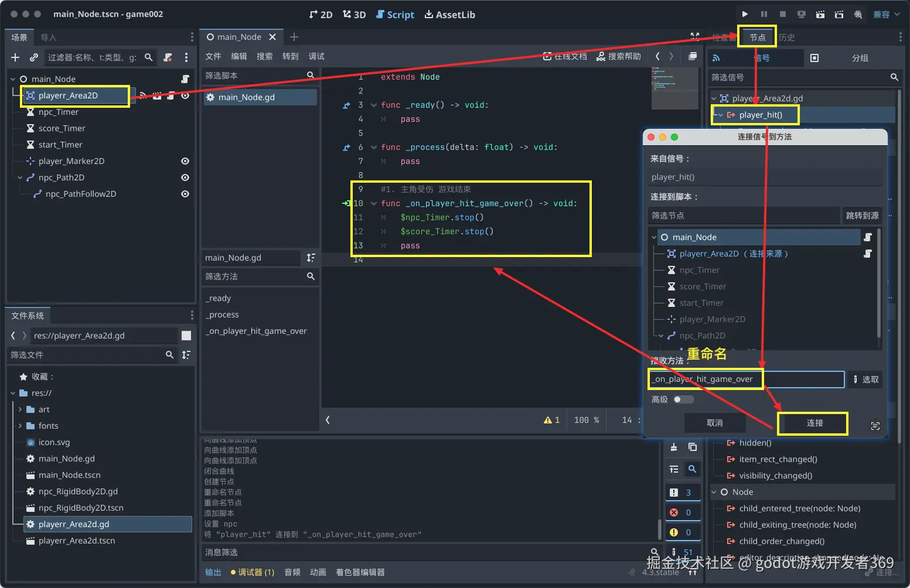Copy output with the copy icon
The height and width of the screenshot is (588, 910).
(x=693, y=447)
